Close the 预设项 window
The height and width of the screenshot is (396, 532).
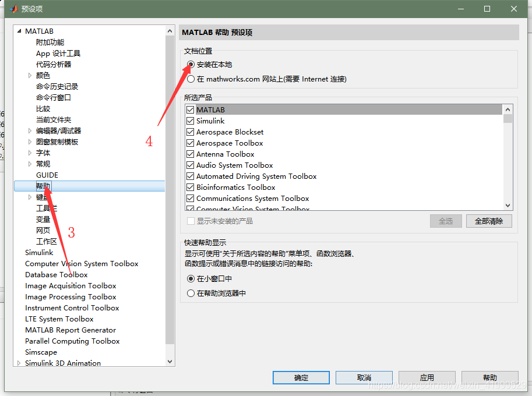pyautogui.click(x=514, y=9)
